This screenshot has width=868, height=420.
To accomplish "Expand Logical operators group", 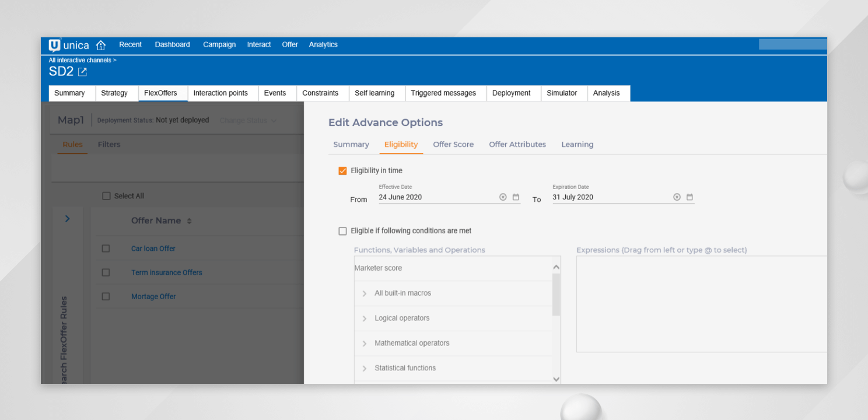I will pos(365,318).
